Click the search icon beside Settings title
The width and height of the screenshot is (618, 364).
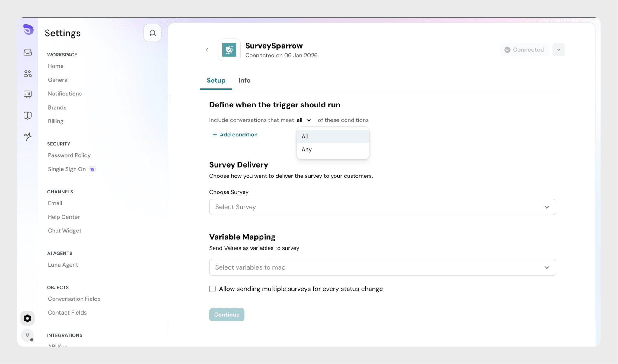click(152, 33)
